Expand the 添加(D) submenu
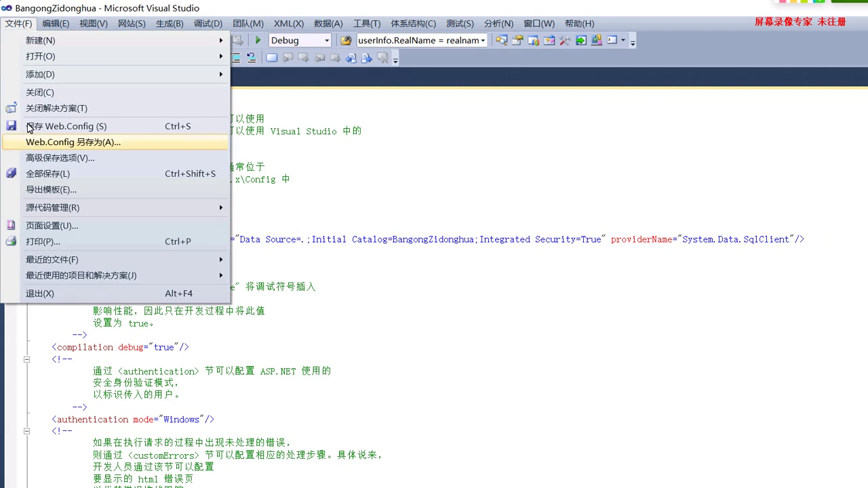The width and height of the screenshot is (868, 488). pyautogui.click(x=115, y=74)
